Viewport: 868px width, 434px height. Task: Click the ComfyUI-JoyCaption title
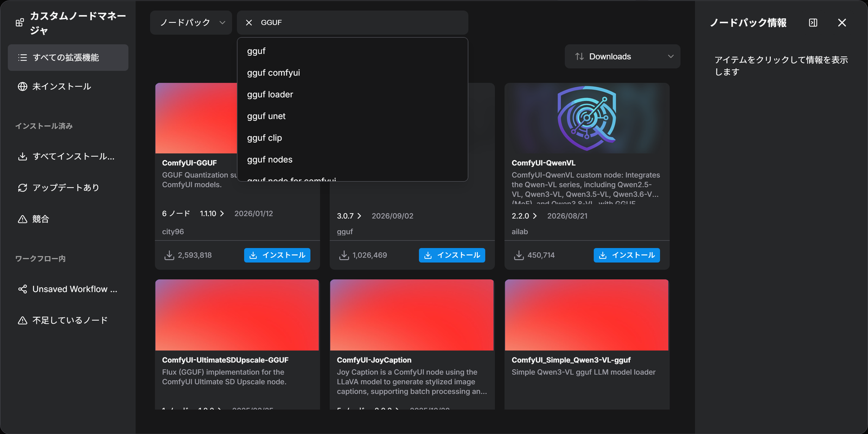[374, 360]
